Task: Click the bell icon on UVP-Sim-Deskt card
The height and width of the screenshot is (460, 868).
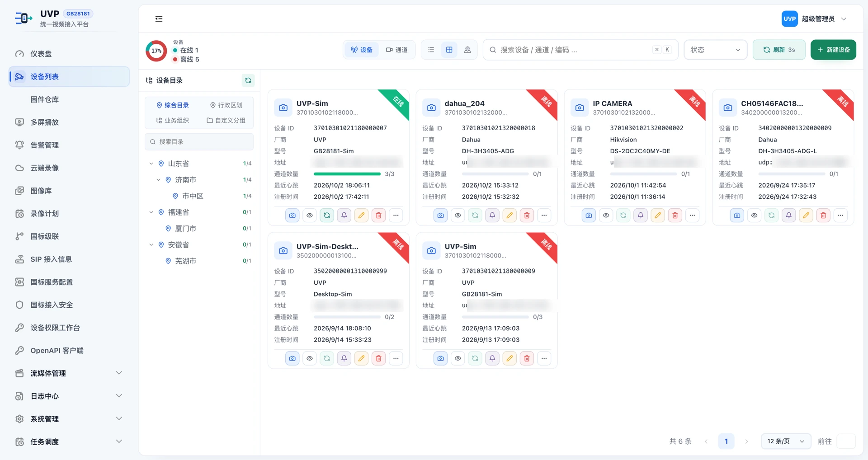Action: pos(344,358)
